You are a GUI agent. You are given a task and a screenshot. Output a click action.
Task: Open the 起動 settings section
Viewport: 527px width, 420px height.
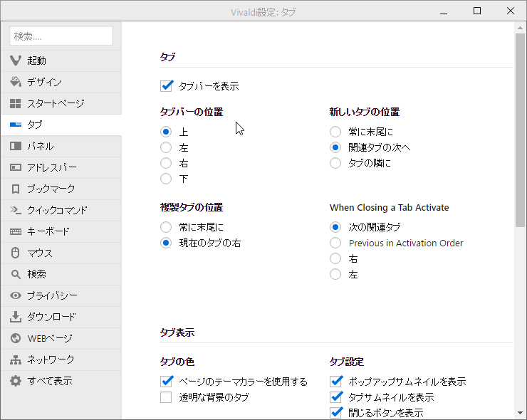pos(61,61)
